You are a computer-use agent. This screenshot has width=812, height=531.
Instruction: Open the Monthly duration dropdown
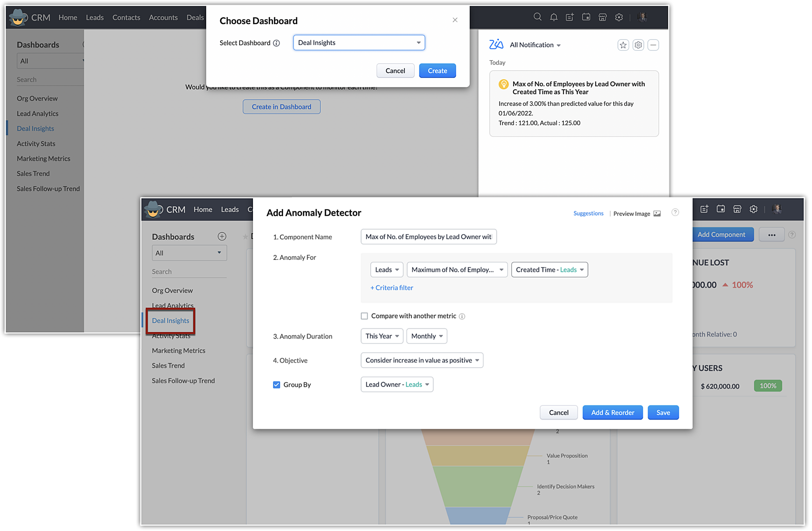426,336
